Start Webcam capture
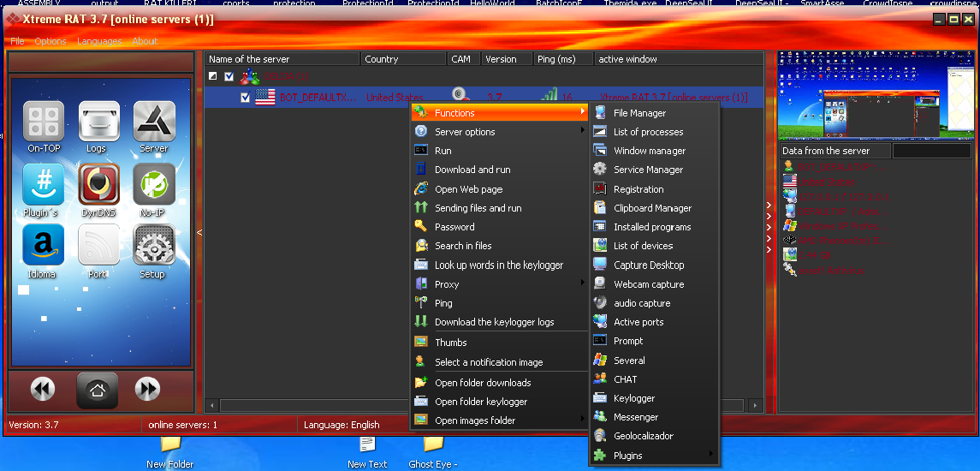This screenshot has height=471, width=980. [x=654, y=284]
